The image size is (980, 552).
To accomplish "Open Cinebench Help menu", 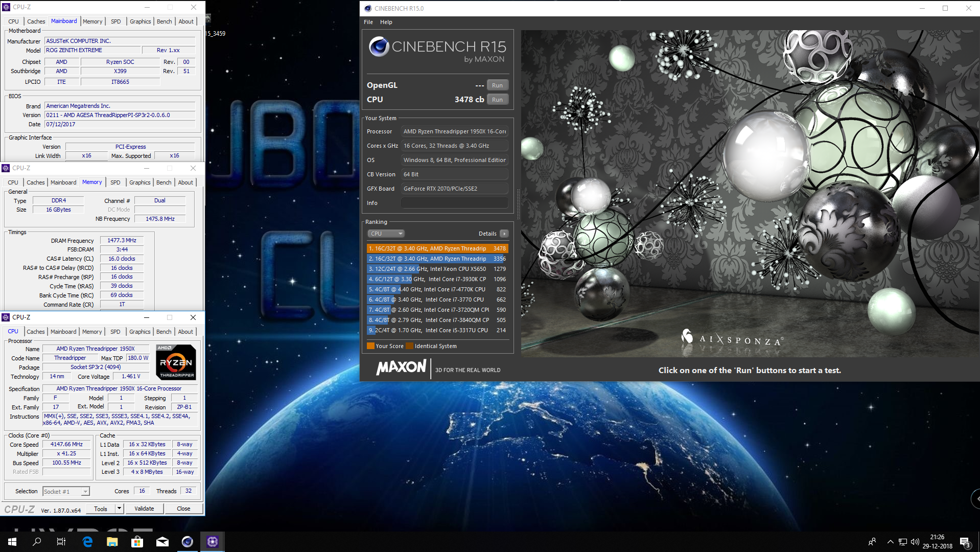I will point(386,22).
